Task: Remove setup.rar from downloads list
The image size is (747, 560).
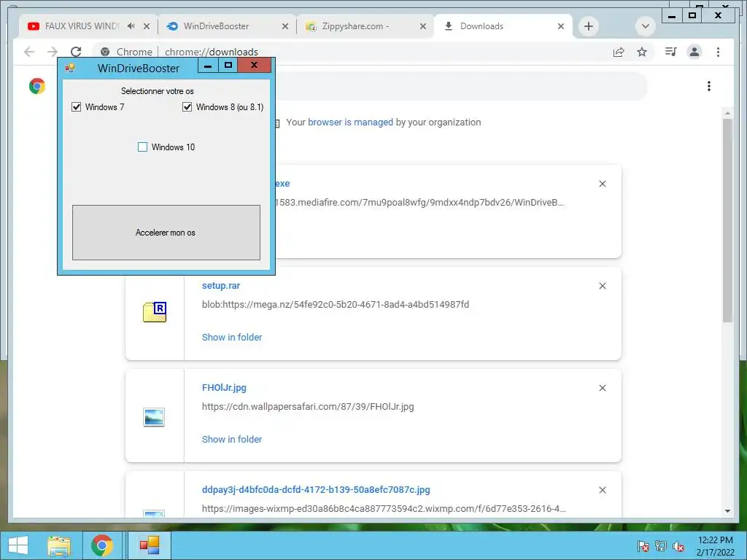Action: pyautogui.click(x=602, y=286)
